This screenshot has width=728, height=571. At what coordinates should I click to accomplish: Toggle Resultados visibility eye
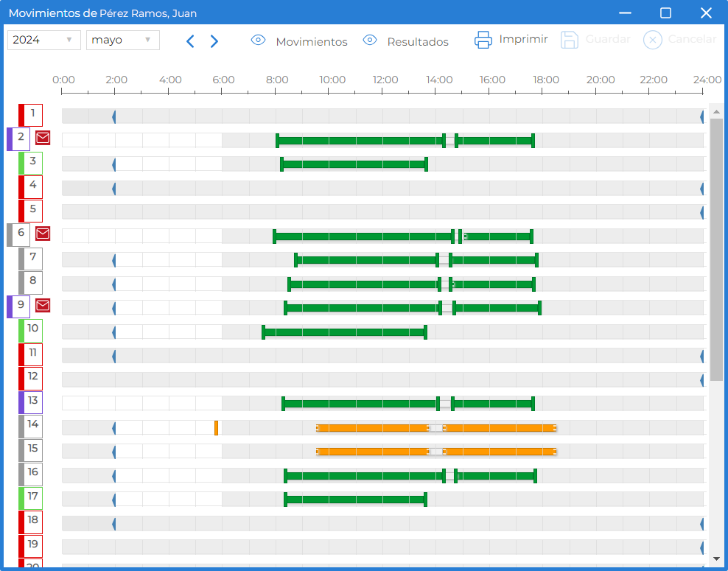click(x=370, y=40)
